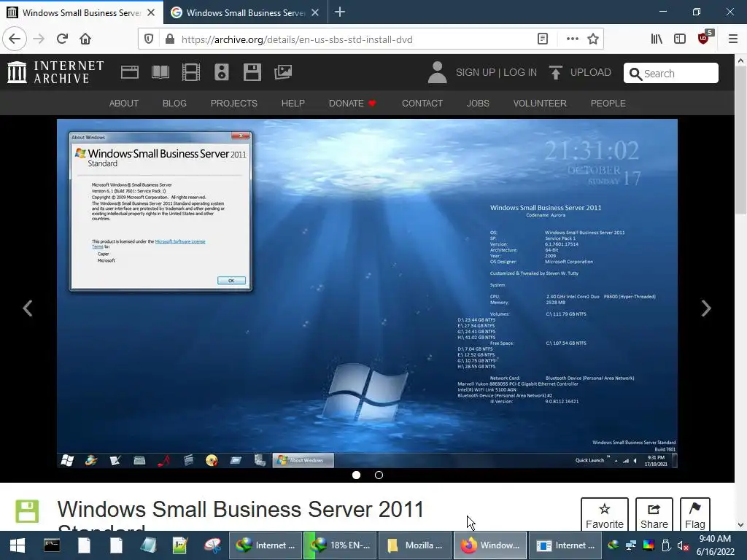Open the Audio speaker icon
747x560 pixels.
pos(222,72)
